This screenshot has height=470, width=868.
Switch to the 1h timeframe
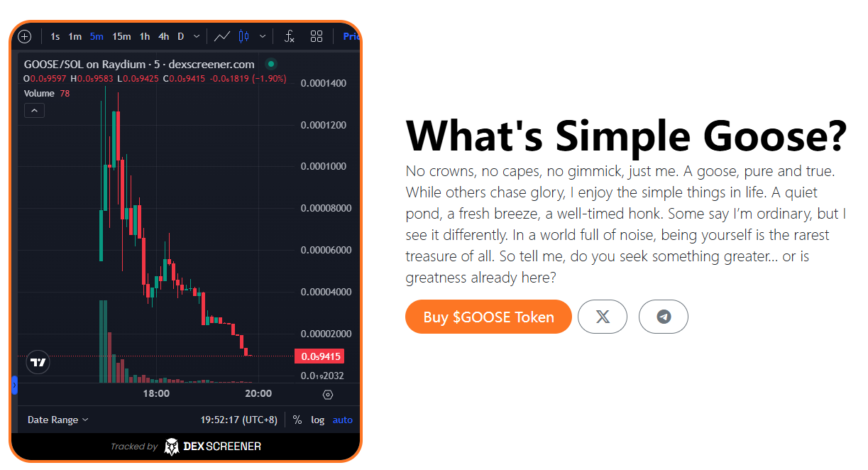coord(145,36)
